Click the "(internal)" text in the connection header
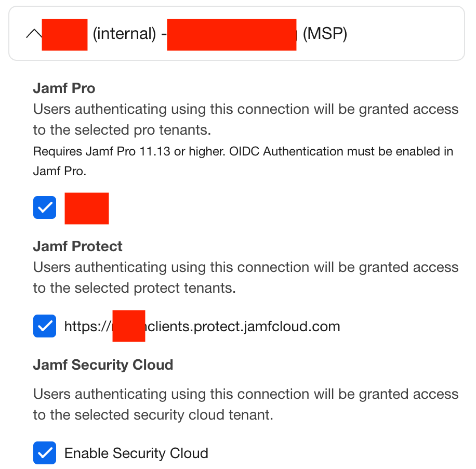Image resolution: width=476 pixels, height=469 pixels. point(124,34)
